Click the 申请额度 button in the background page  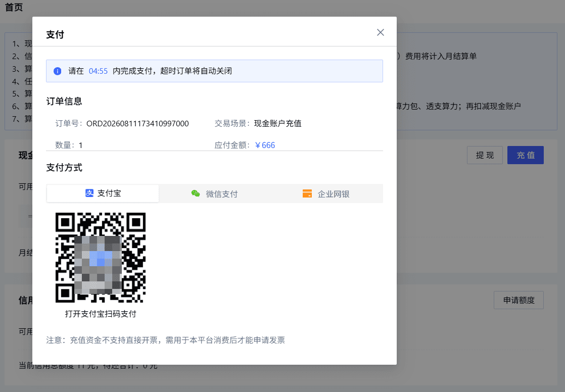pyautogui.click(x=519, y=300)
